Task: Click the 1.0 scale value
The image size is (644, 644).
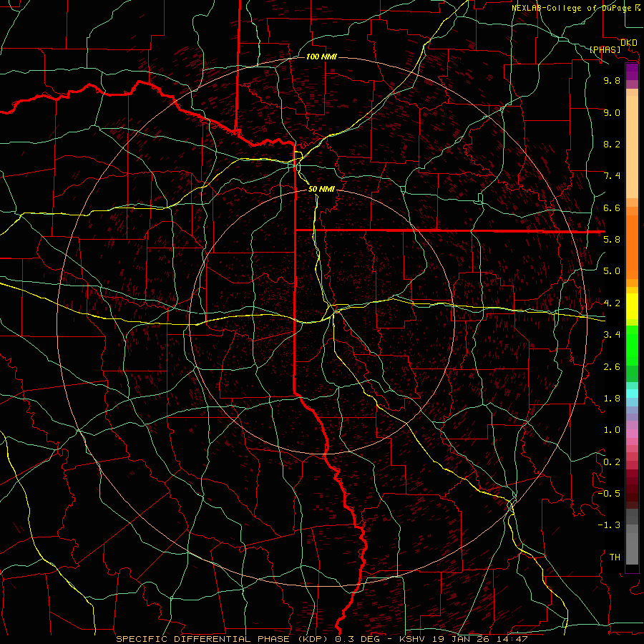Action: [x=612, y=430]
